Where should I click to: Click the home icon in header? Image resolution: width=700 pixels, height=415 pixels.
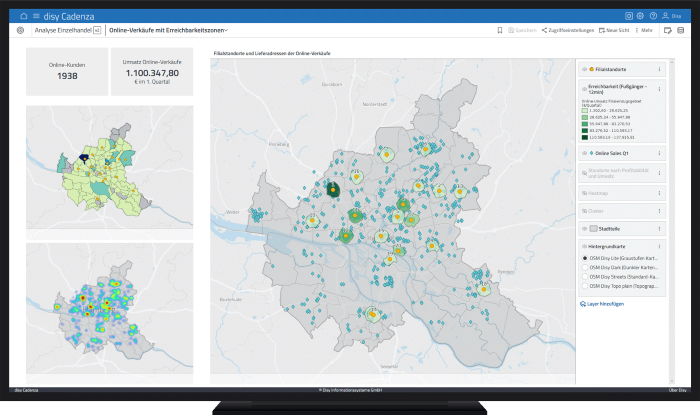[x=24, y=16]
